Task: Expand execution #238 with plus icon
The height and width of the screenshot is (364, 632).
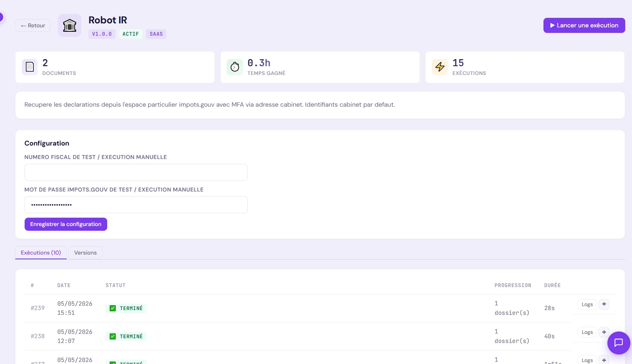Action: (604, 332)
